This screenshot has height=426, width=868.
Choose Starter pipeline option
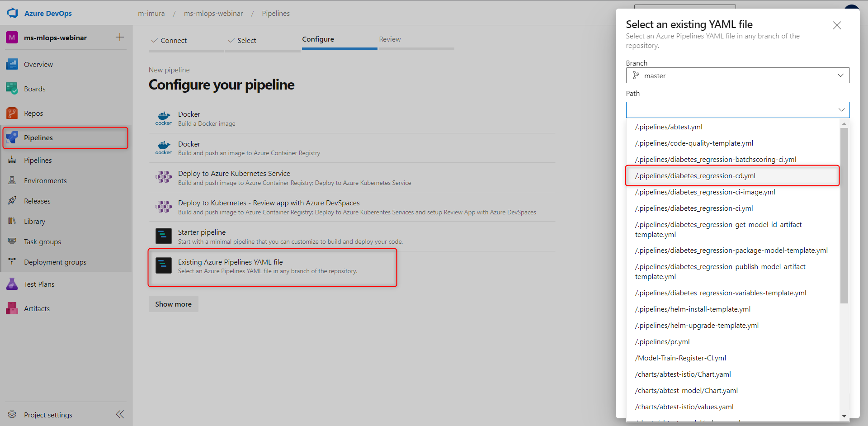[x=352, y=236]
